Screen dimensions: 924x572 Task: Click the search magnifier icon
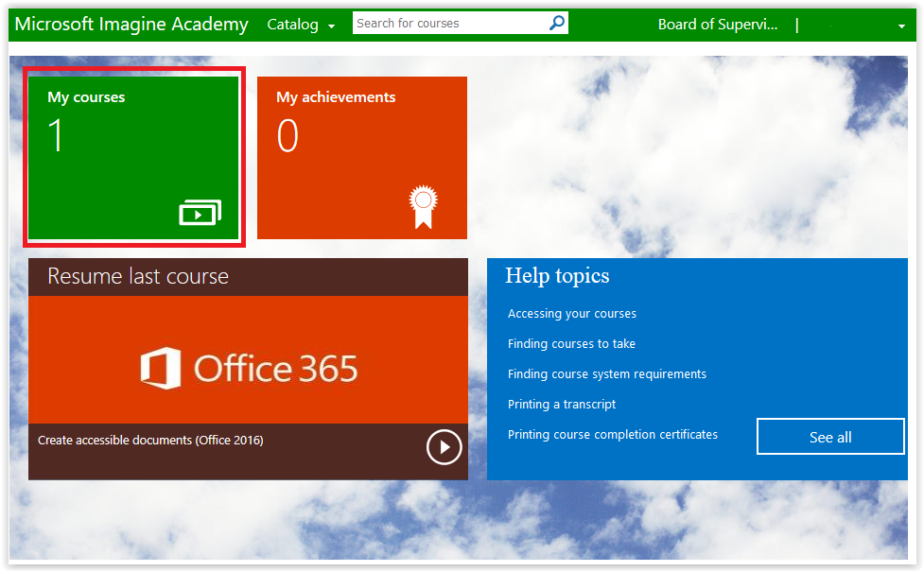tap(557, 23)
